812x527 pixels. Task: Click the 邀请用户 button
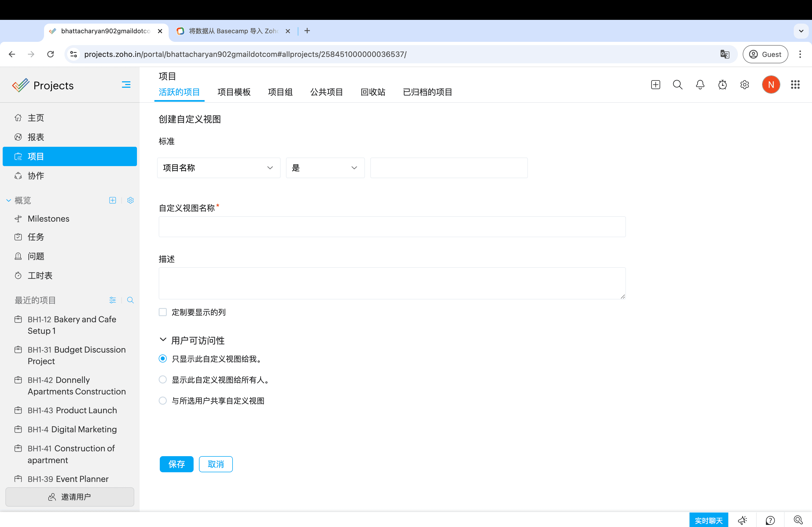point(70,497)
